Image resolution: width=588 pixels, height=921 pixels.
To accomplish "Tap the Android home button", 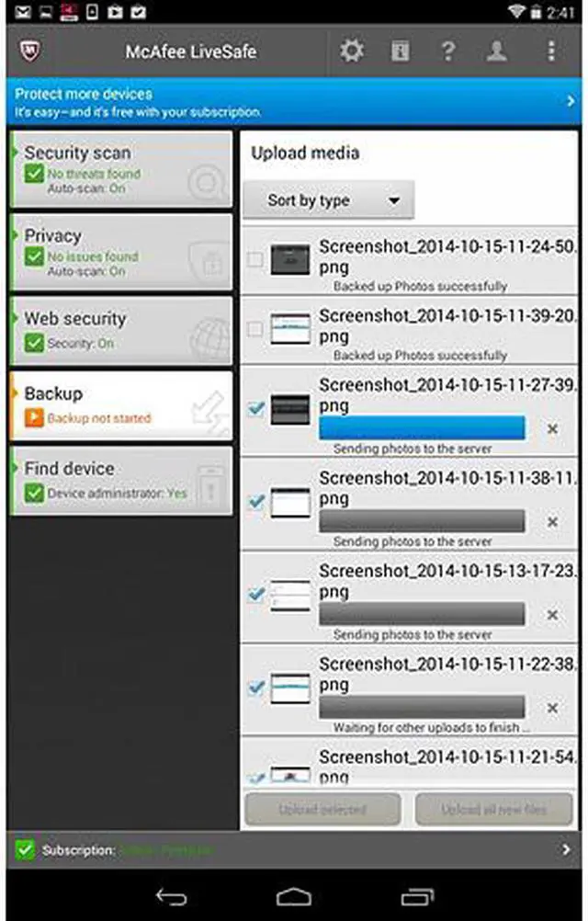I will point(293,896).
